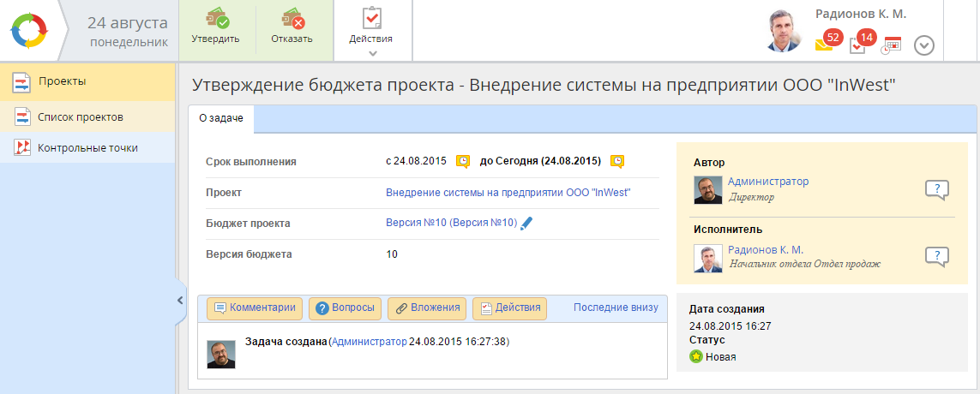
Task: Click administrator avatar in history entry
Action: coord(221,354)
